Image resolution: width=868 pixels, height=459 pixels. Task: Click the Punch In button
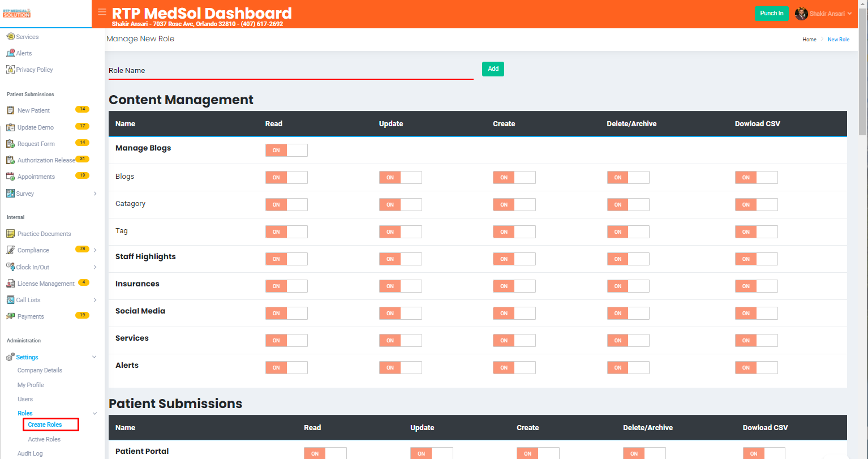[771, 14]
